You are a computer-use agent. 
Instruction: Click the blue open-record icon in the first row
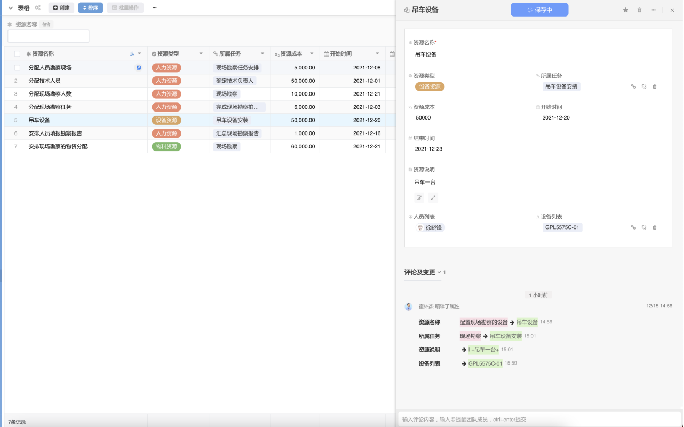(x=139, y=68)
